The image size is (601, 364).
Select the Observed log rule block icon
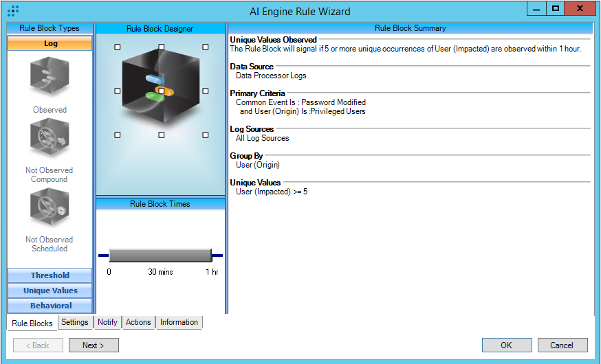coord(50,77)
